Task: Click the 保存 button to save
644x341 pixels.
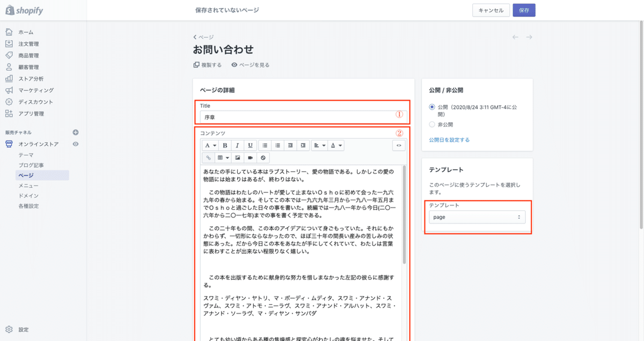Action: (x=524, y=10)
